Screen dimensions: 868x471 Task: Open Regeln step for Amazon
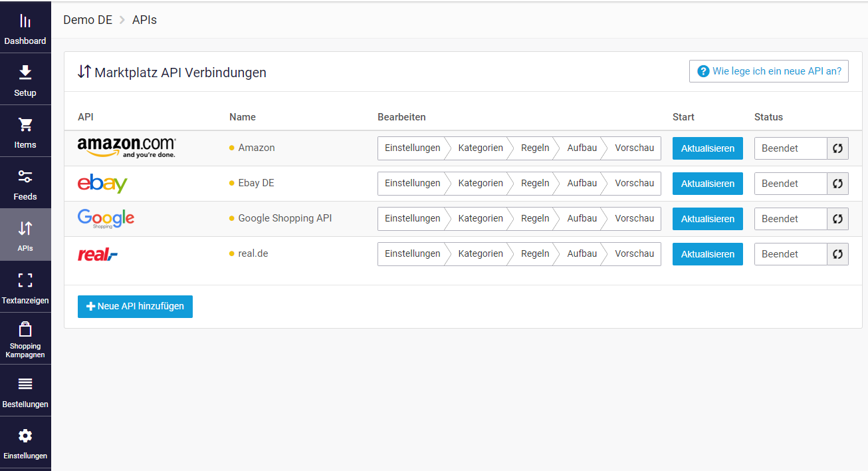535,148
